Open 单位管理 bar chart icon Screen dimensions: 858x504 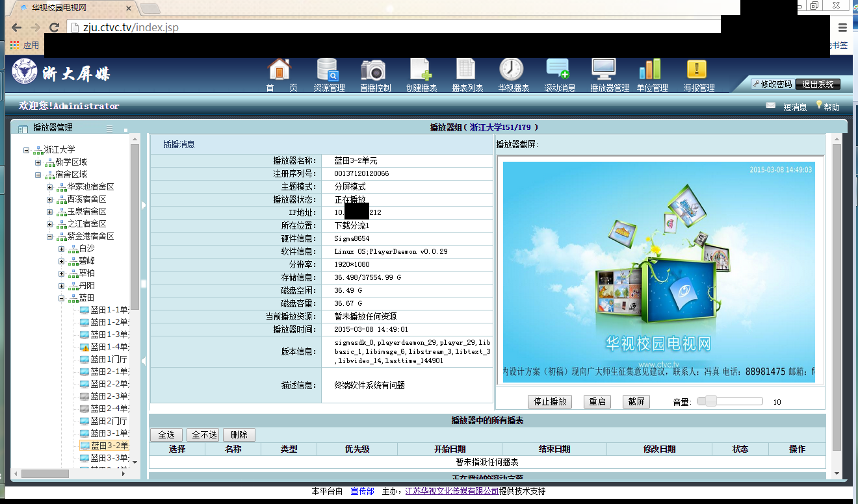pyautogui.click(x=650, y=69)
